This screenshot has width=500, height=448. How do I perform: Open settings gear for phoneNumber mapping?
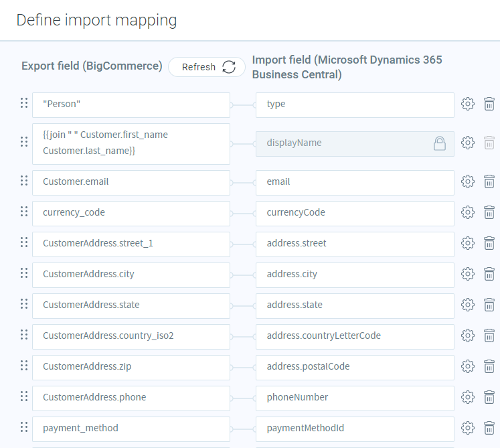[467, 397]
